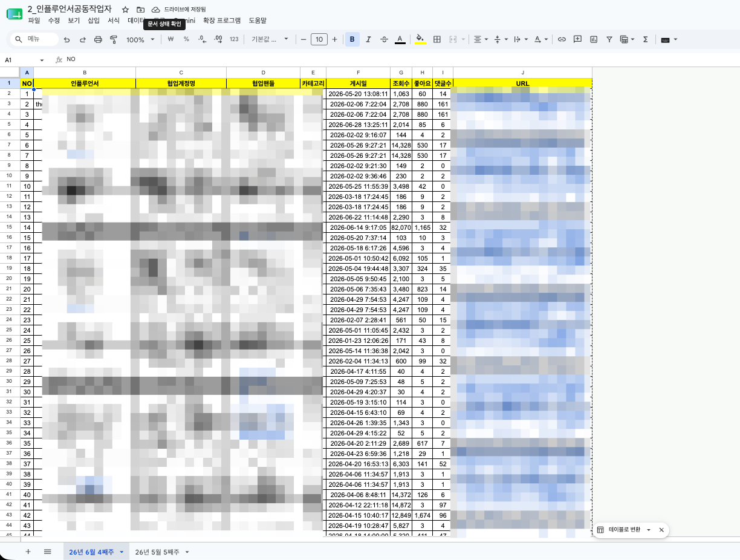The height and width of the screenshot is (560, 740).
Task: Star the document 2_인플루언서공동작업자
Action: pyautogui.click(x=125, y=10)
